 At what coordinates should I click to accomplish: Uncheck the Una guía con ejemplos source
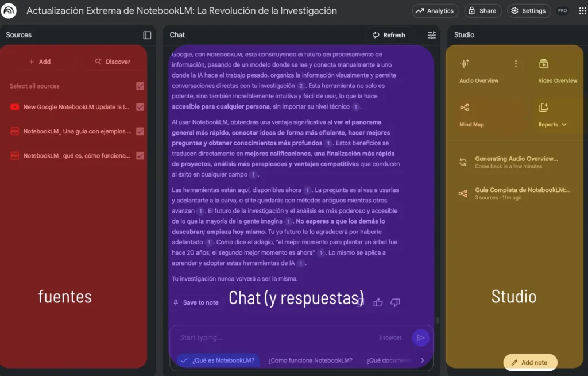[x=140, y=132]
